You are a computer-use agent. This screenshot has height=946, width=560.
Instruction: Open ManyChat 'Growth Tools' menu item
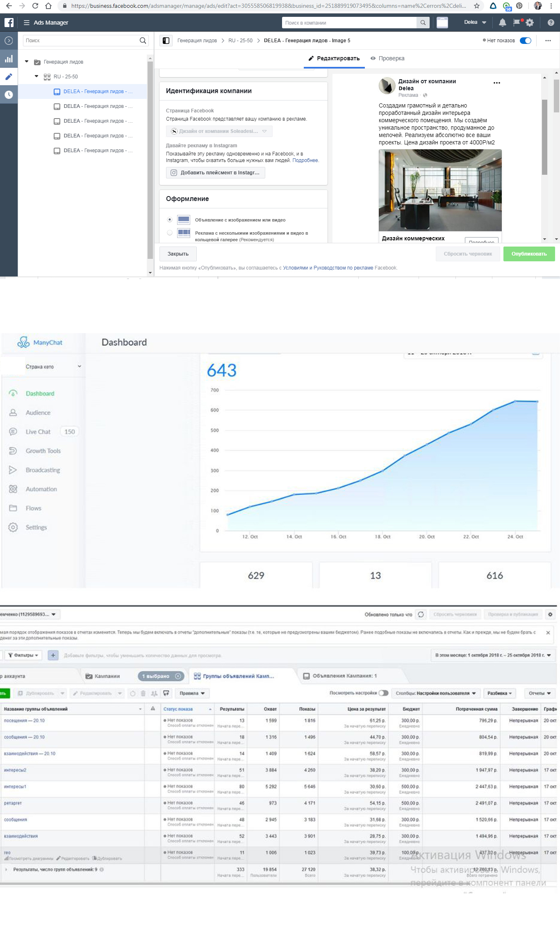pos(43,451)
